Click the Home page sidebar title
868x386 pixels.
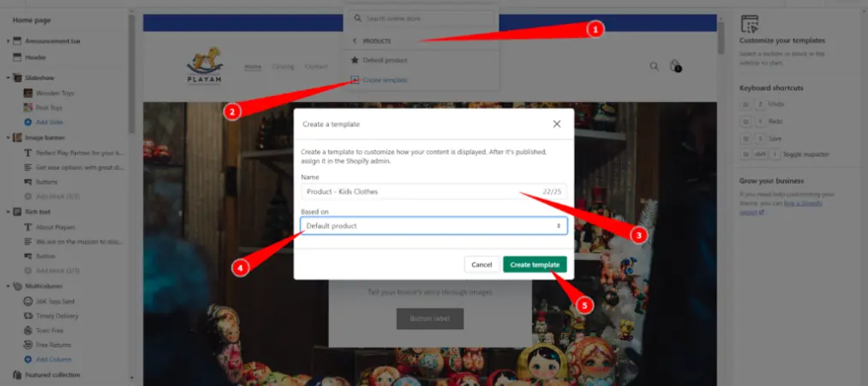tap(32, 20)
